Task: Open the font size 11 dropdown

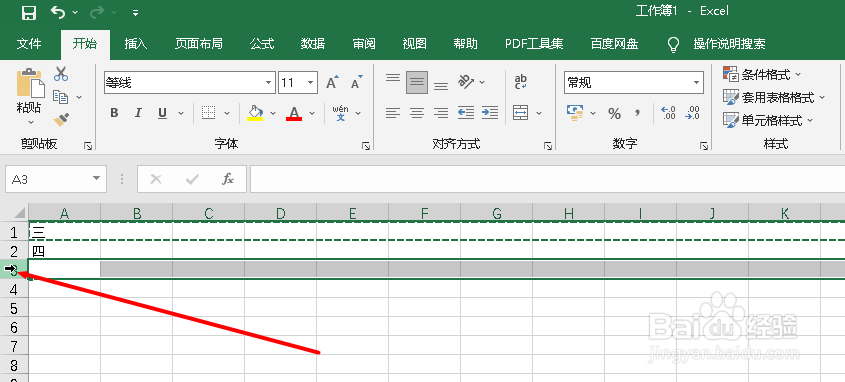Action: (x=311, y=83)
